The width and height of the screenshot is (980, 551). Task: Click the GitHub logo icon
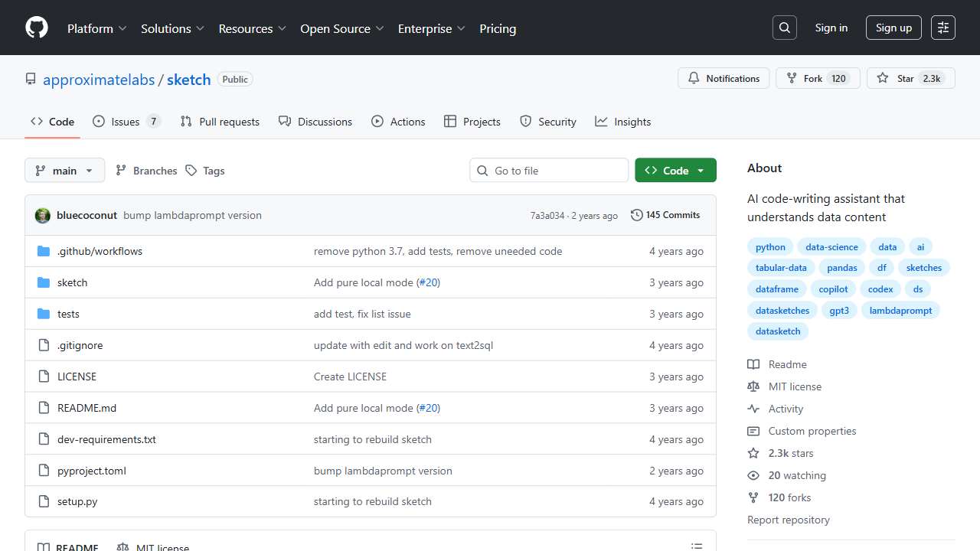[x=37, y=28]
